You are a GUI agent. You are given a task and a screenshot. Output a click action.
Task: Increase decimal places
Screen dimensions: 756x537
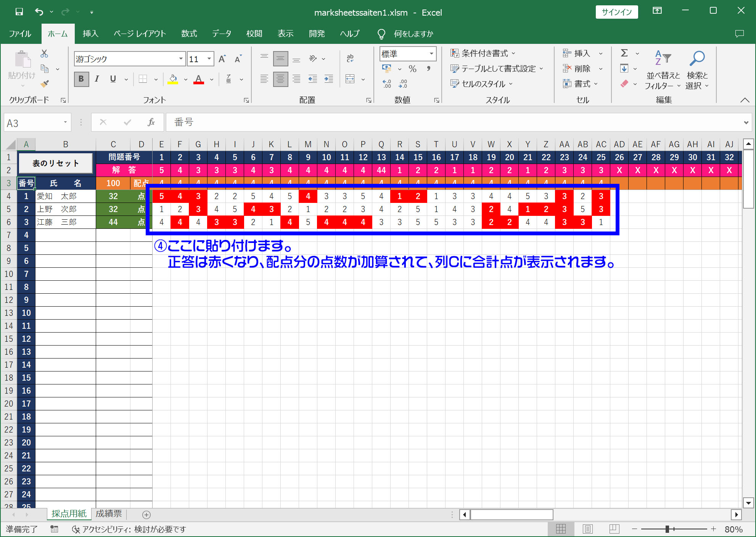pos(387,84)
